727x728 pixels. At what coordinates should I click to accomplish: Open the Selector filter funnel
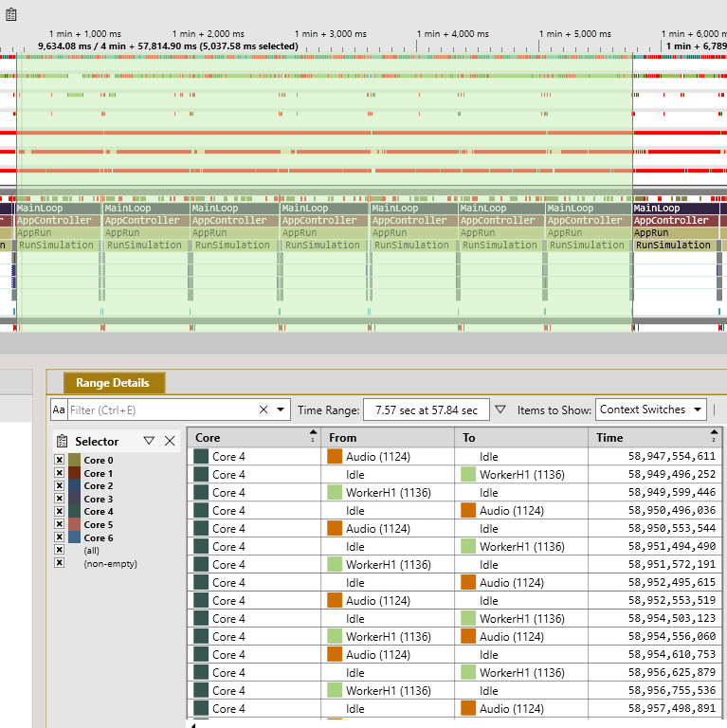pos(149,441)
